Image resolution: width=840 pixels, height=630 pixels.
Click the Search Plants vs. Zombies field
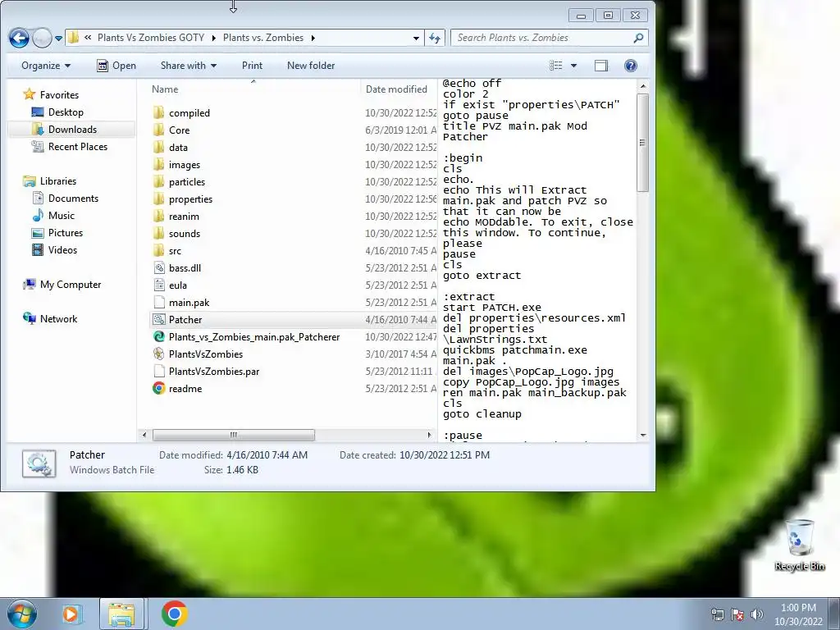(x=549, y=38)
